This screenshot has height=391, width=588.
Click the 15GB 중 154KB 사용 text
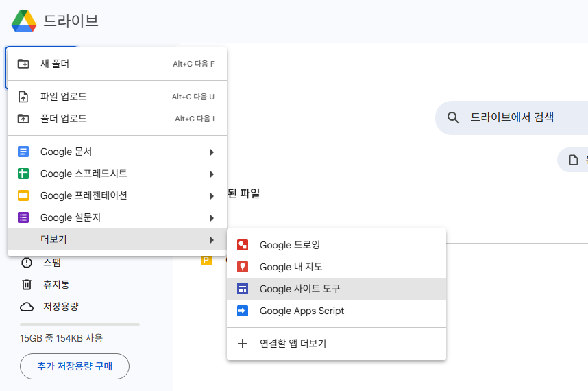point(61,338)
